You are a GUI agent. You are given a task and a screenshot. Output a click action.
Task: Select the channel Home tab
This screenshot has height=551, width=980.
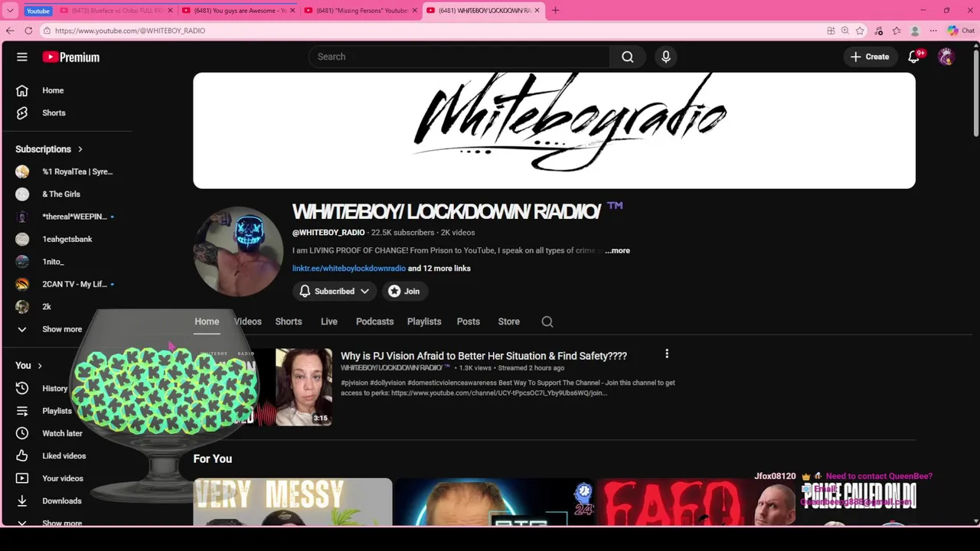pyautogui.click(x=207, y=321)
